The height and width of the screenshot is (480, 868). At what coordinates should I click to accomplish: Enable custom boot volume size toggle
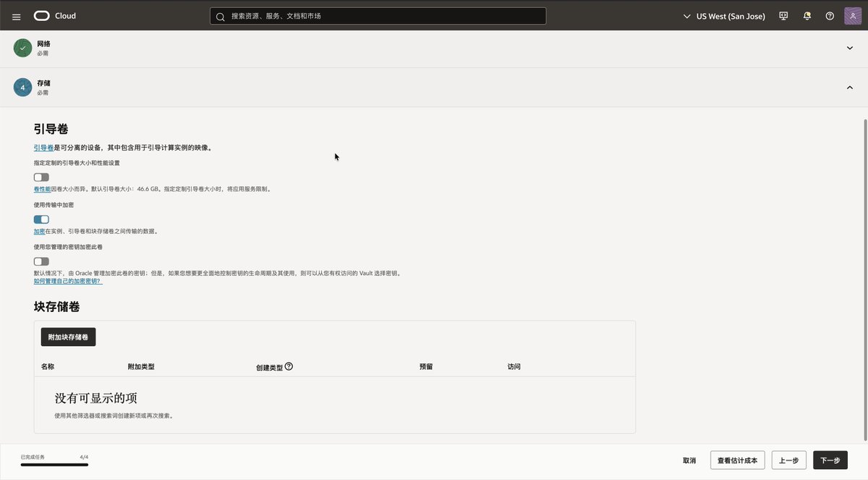point(41,177)
